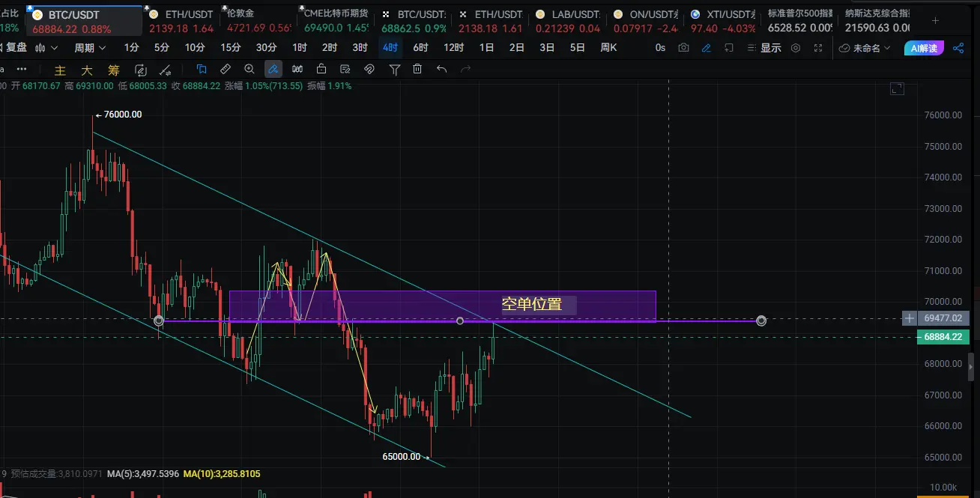Viewport: 980px width, 498px height.
Task: Click the expand chart icon near price axis
Action: (897, 88)
